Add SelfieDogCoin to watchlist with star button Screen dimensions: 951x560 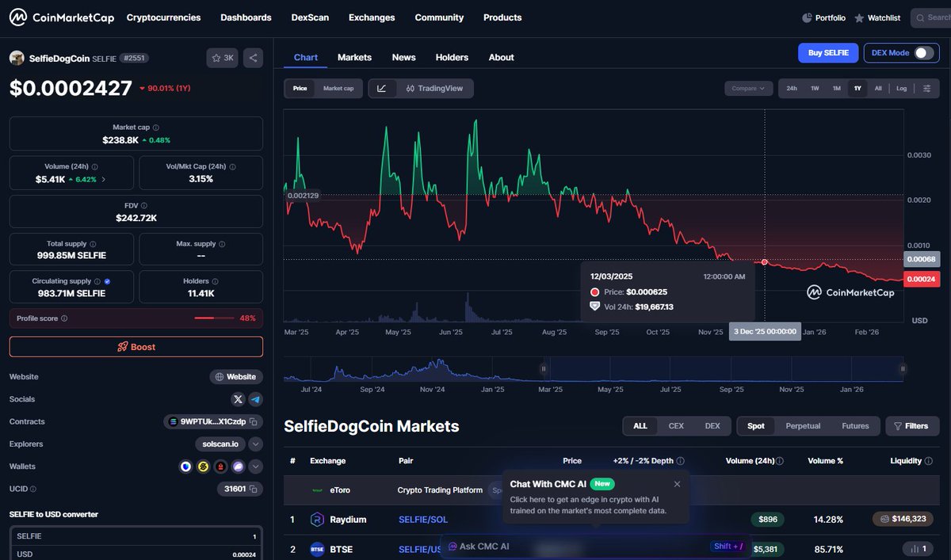pos(223,58)
